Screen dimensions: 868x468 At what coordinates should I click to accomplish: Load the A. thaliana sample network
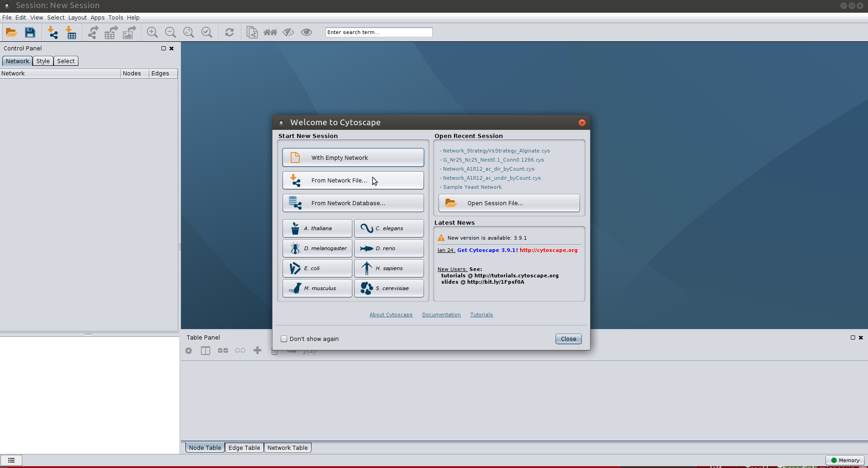(x=317, y=228)
